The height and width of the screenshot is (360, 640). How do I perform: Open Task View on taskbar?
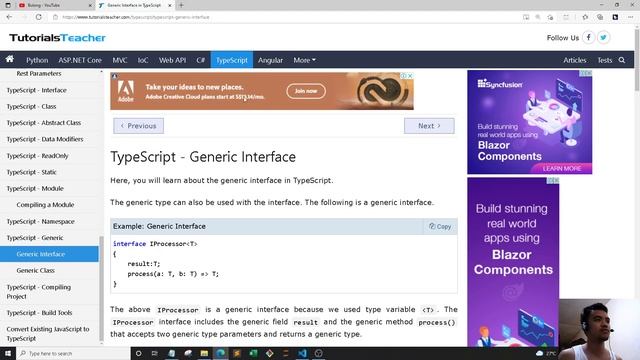155,353
